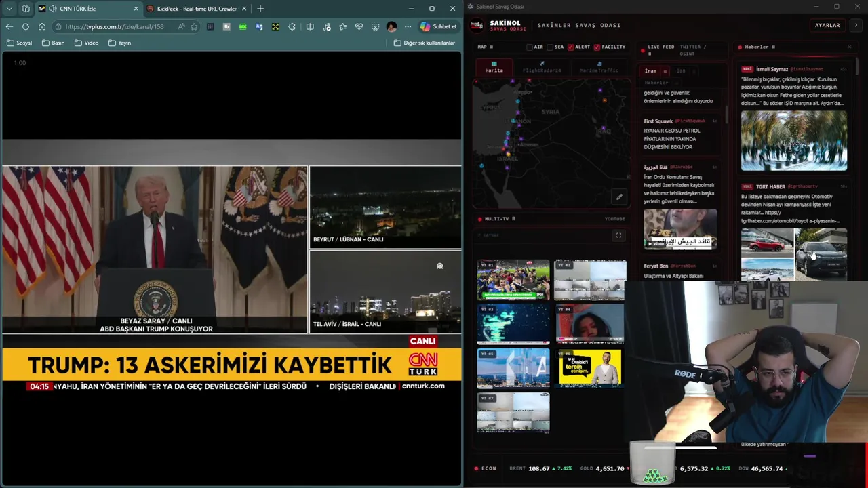Open the Basın bookmarks folder
This screenshot has width=868, height=488.
[53, 43]
